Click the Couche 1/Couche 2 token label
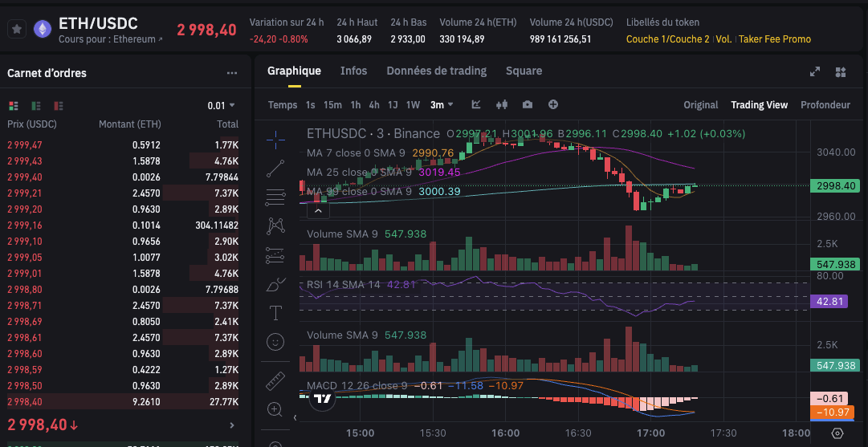The image size is (868, 447). tap(667, 39)
